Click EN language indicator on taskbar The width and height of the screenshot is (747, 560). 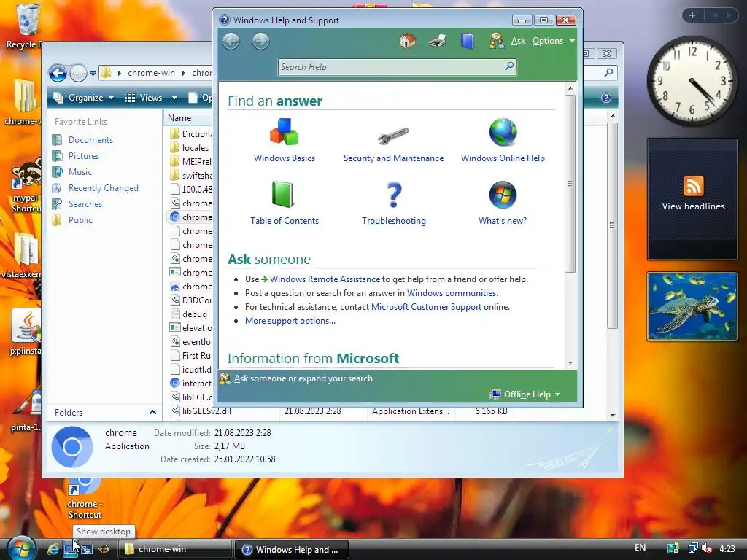[640, 548]
